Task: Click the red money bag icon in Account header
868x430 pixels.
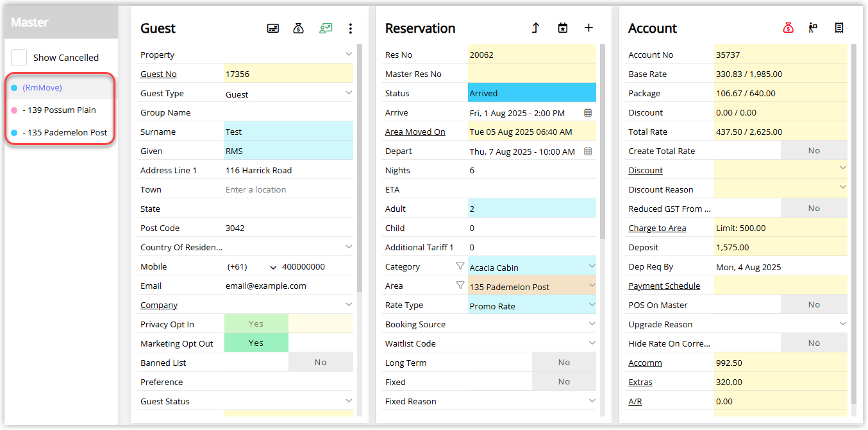Action: tap(789, 28)
